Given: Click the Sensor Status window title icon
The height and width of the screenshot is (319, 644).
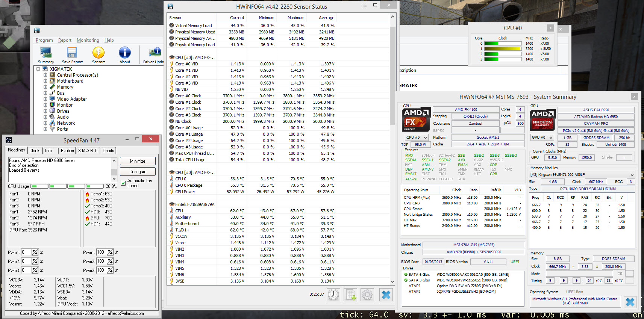Looking at the screenshot, I should (170, 6).
